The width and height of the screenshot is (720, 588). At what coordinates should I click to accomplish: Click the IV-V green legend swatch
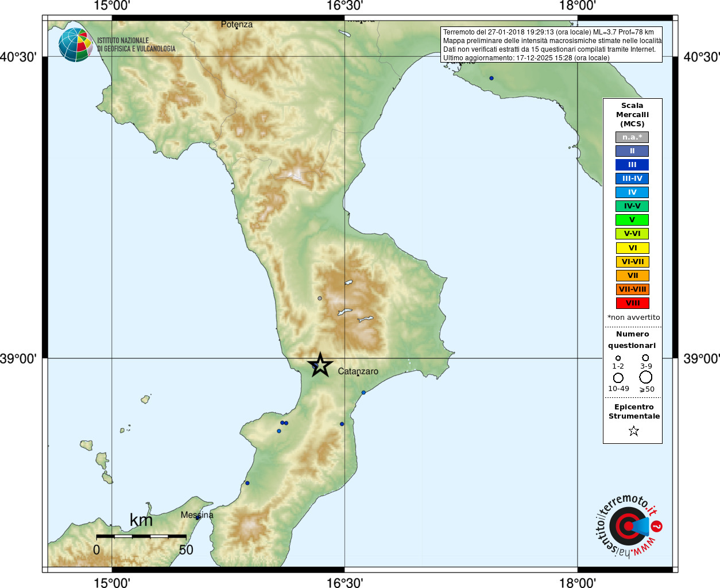click(632, 206)
